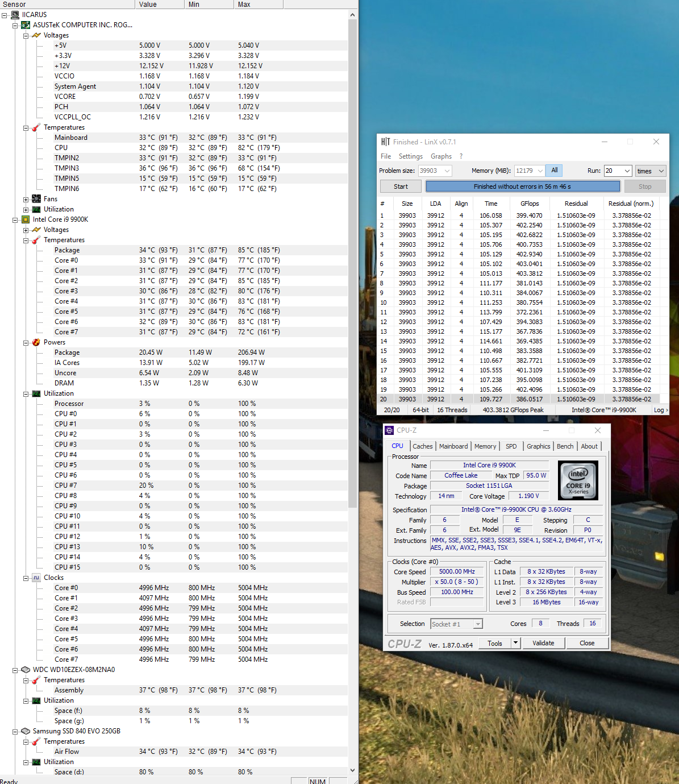Click the Fans icon in HWMonitor

[x=36, y=199]
